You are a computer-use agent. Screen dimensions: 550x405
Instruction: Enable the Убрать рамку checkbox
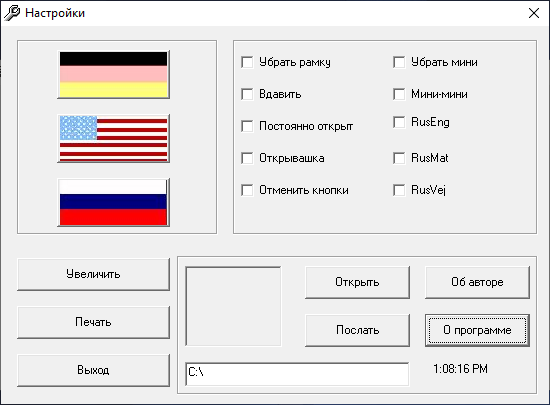(x=247, y=62)
